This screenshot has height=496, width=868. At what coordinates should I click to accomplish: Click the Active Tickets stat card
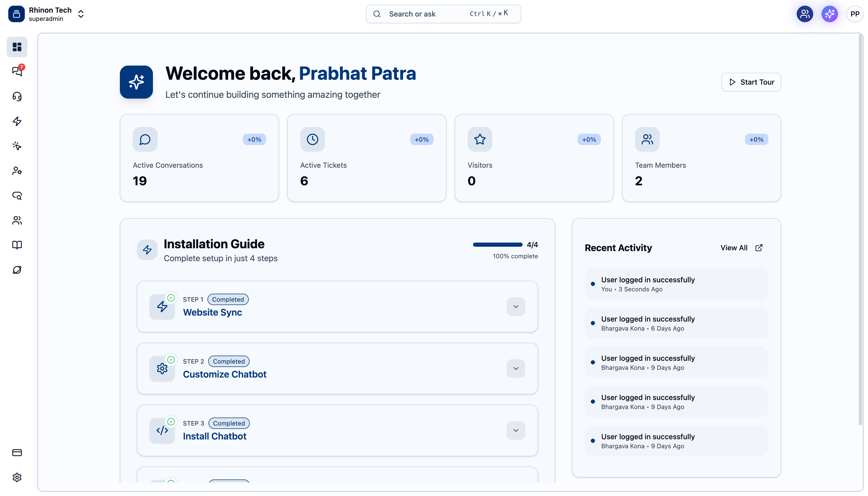pyautogui.click(x=367, y=158)
